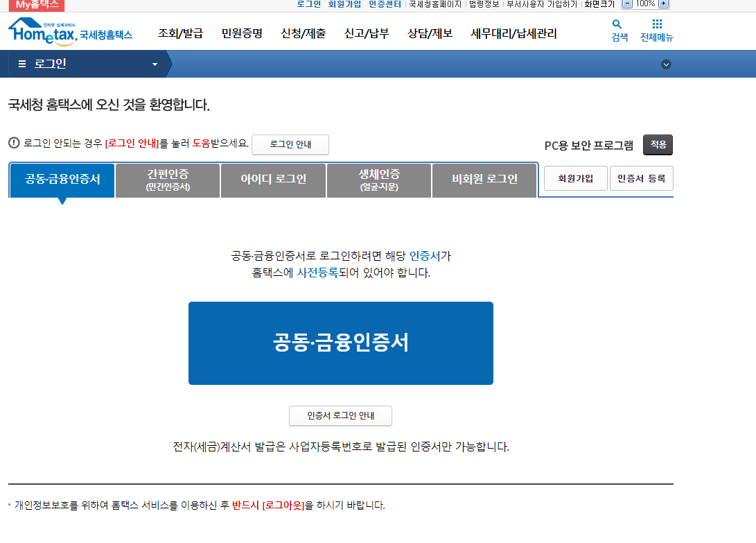The width and height of the screenshot is (756, 543).
Task: Switch to the 생체인증 (얼굴·지문) tab
Action: click(x=379, y=180)
